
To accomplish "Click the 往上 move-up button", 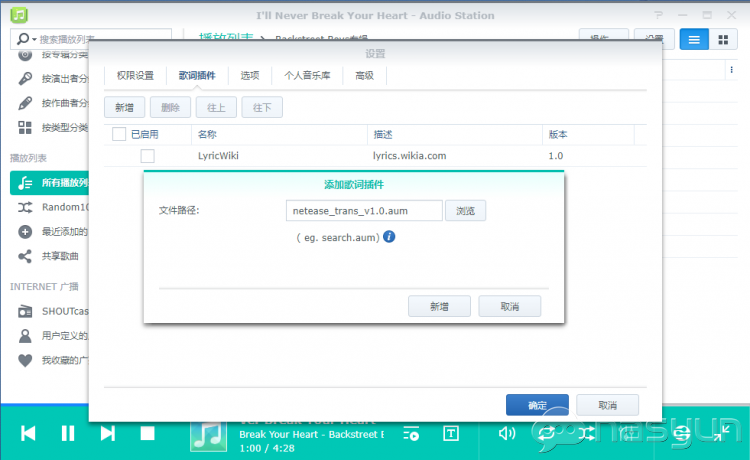I will click(x=216, y=108).
